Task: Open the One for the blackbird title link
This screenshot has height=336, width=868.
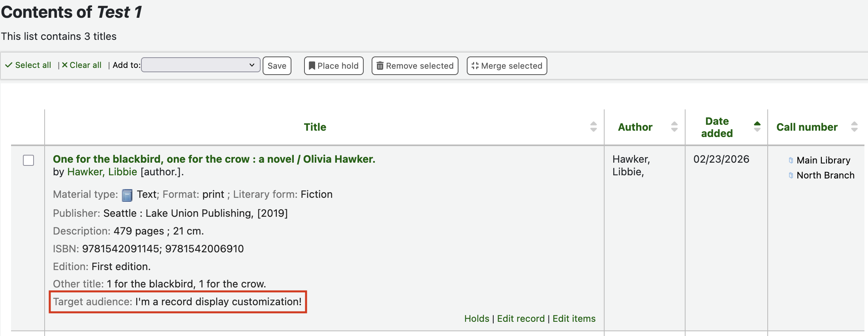Action: point(214,159)
